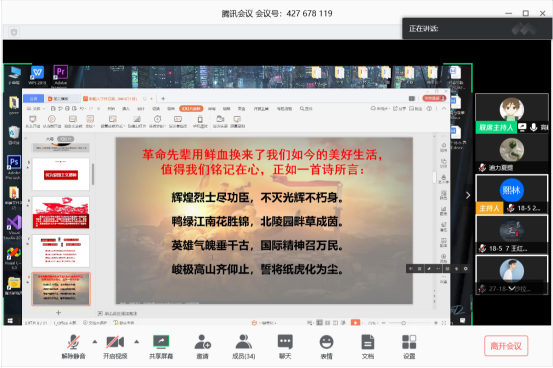Viewport: 553px width, 368px height.
Task: Unmute microphone with 解除静音 button
Action: pos(73,346)
